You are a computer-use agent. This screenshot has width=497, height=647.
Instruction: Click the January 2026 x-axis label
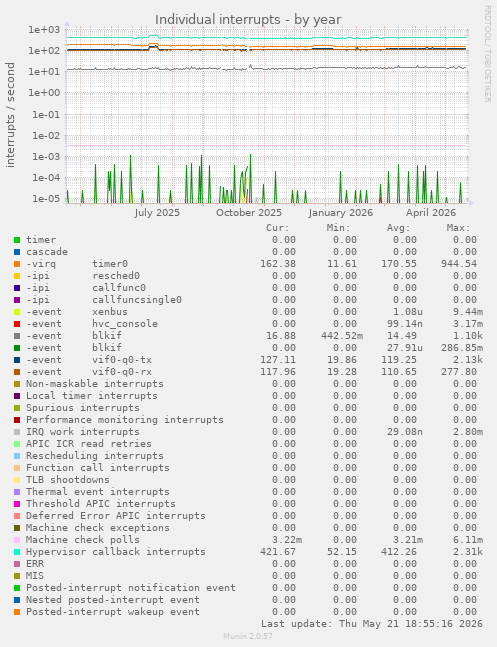pos(341,213)
